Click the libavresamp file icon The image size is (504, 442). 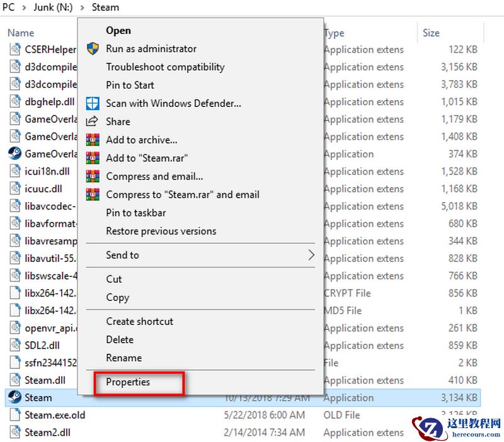tap(14, 241)
